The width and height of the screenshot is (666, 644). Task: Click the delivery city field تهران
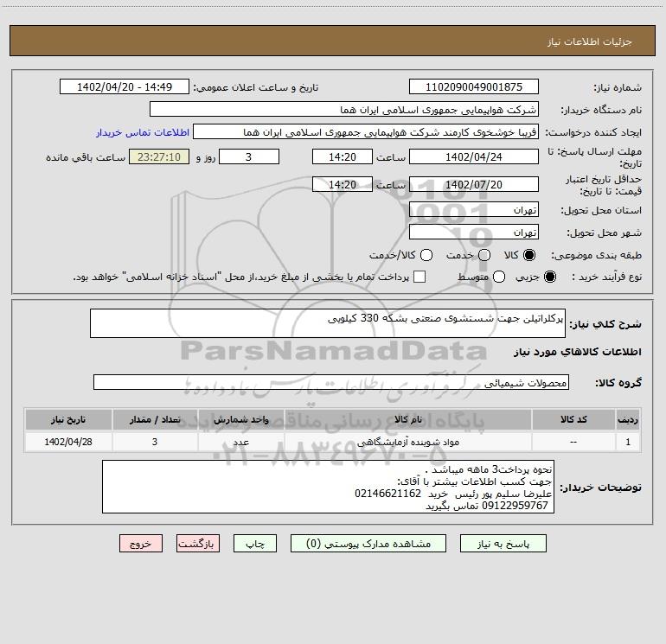pos(474,232)
